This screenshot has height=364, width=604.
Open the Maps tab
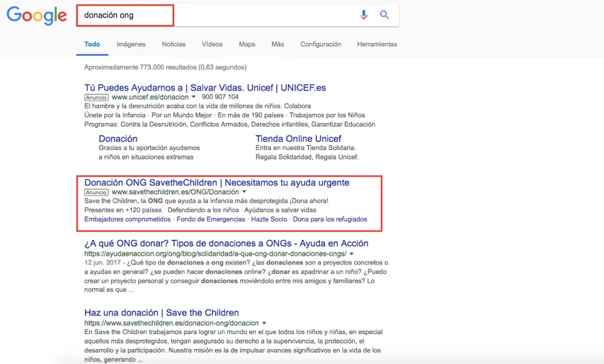pos(247,44)
